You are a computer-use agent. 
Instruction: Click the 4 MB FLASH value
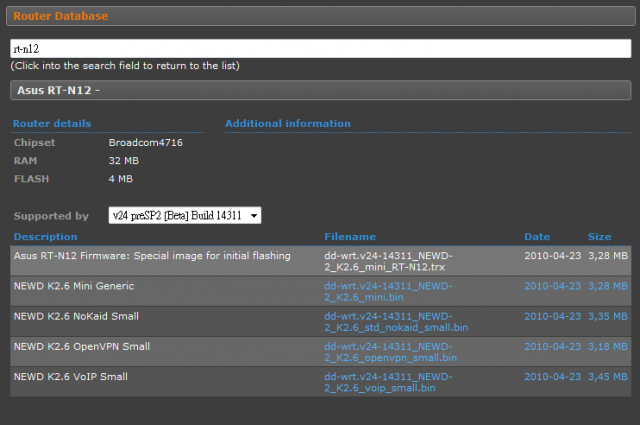coord(120,178)
